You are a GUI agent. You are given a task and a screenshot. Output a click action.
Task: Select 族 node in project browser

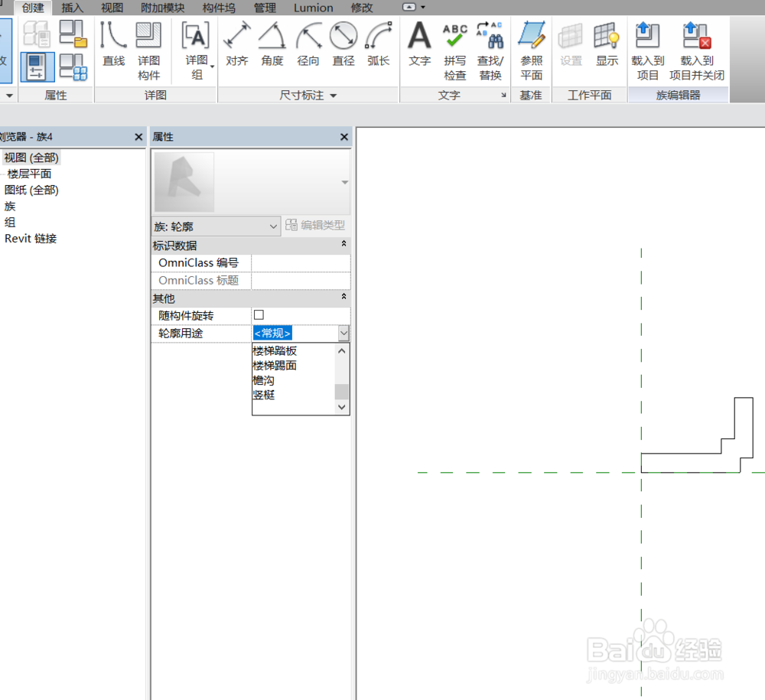[10, 206]
